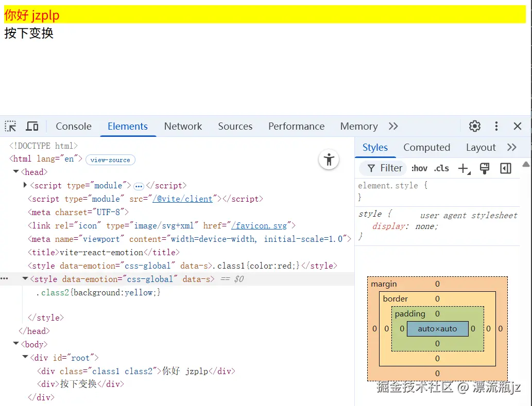Click the rendering emulations paintbrush icon
The image size is (532, 406).
point(484,168)
